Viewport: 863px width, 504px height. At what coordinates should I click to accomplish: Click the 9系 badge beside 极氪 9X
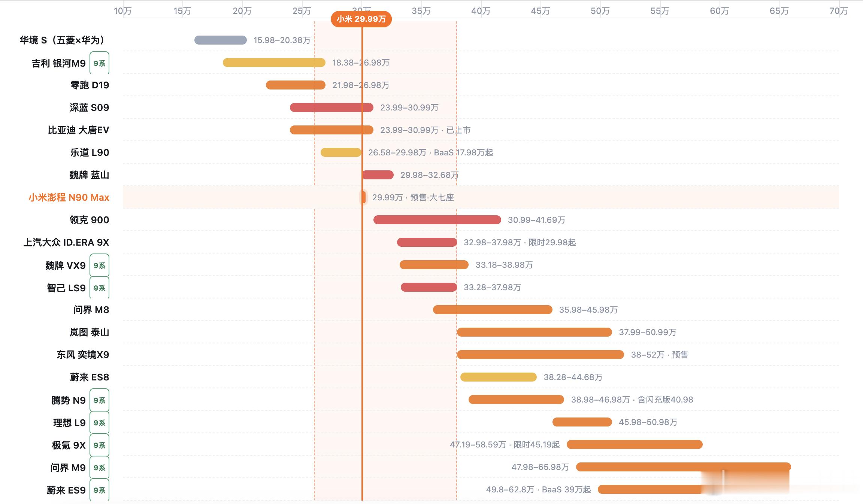[x=99, y=445]
